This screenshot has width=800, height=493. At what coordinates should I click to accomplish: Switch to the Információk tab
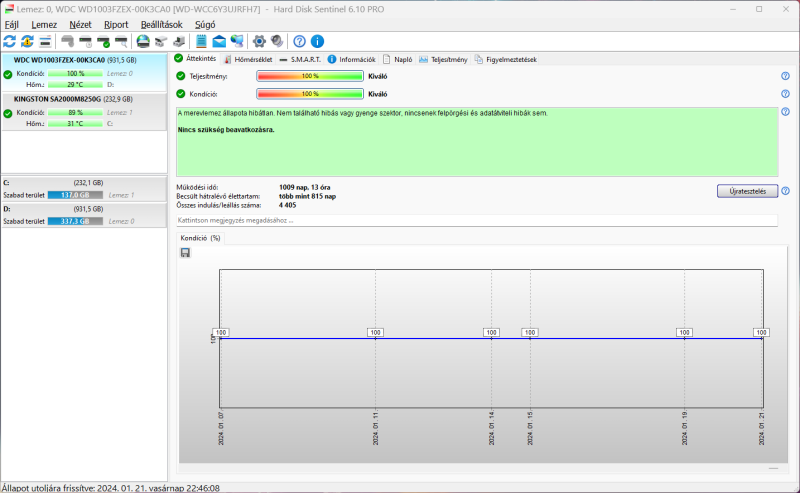click(352, 60)
